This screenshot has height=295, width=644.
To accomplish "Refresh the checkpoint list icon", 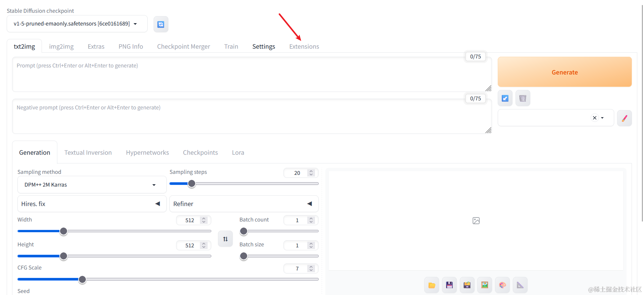I will coord(161,24).
